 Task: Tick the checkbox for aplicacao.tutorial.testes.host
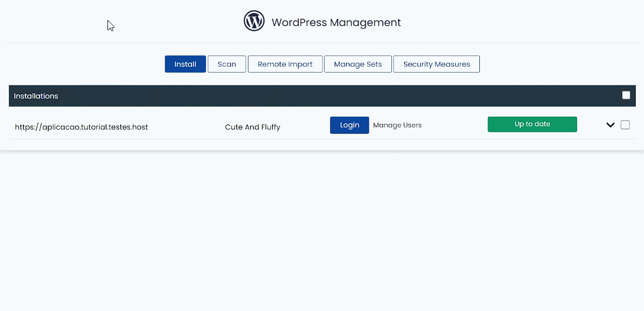625,125
